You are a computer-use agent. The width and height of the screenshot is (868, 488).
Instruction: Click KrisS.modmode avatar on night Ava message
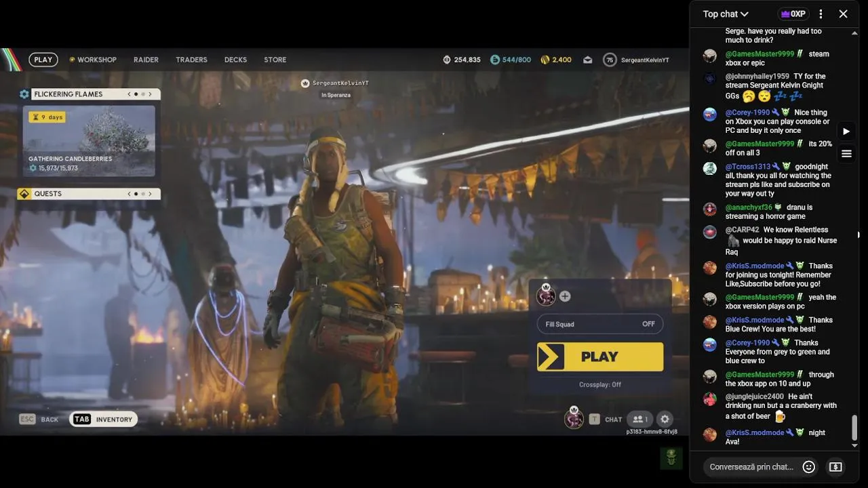click(710, 434)
